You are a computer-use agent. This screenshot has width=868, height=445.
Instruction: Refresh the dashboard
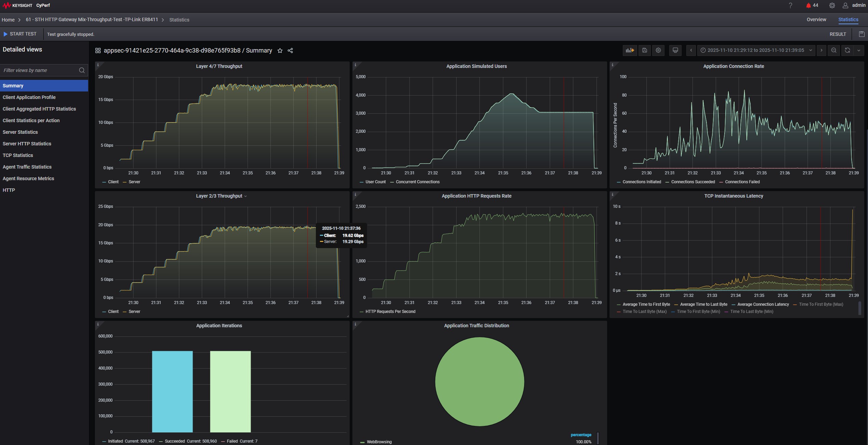847,51
